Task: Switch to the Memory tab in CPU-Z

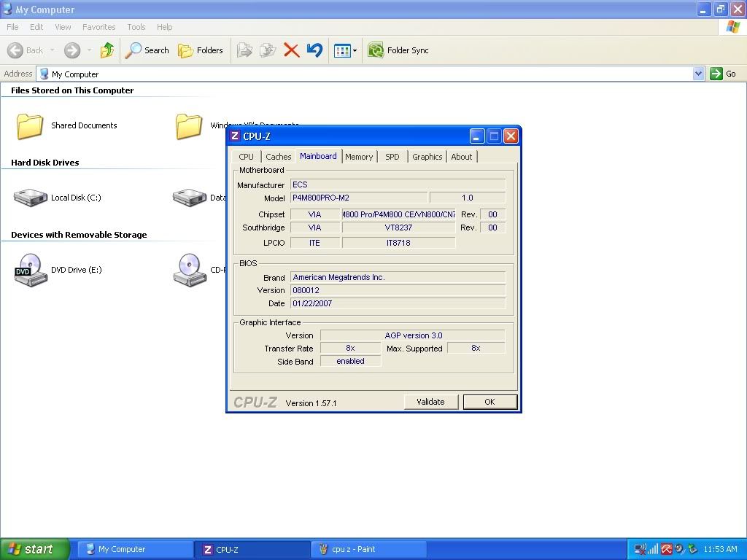Action: coord(359,157)
